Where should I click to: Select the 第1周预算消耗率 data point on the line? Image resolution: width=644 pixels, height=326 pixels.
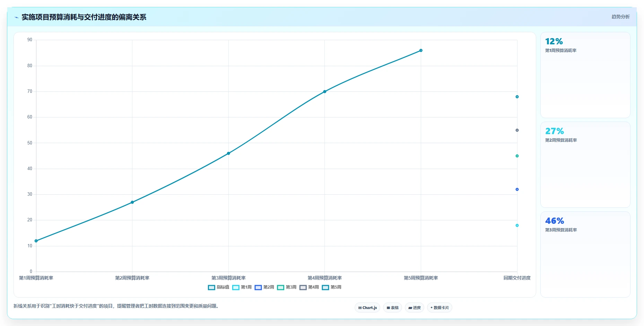(36, 241)
